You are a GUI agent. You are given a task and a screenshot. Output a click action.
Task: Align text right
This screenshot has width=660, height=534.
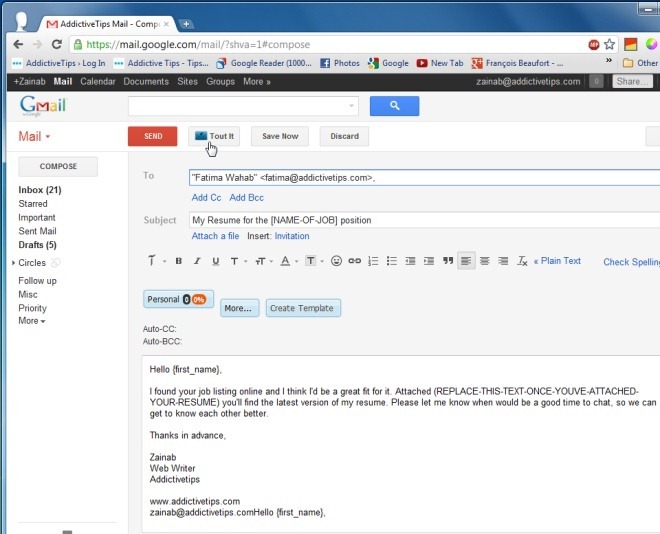503,261
